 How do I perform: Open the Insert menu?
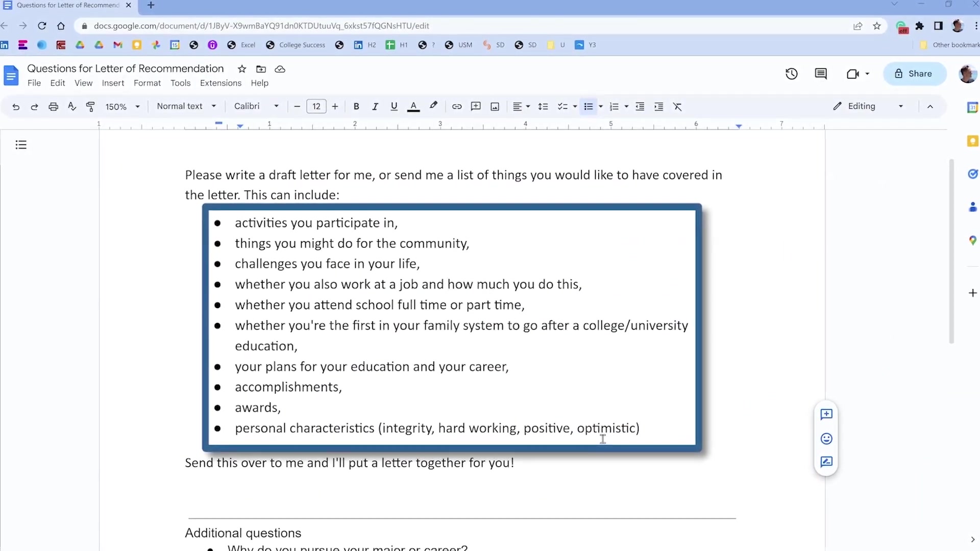(x=113, y=83)
